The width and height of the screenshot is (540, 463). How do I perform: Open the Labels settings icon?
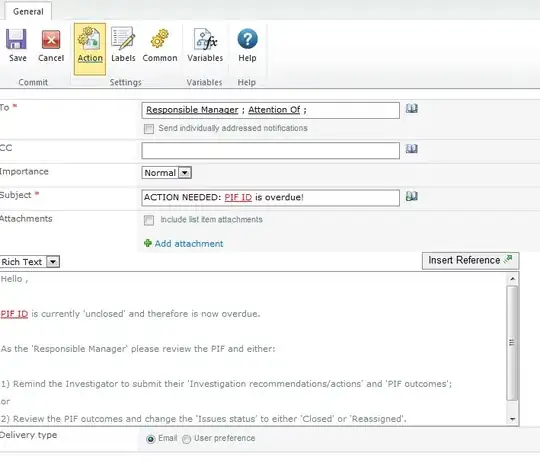[123, 39]
